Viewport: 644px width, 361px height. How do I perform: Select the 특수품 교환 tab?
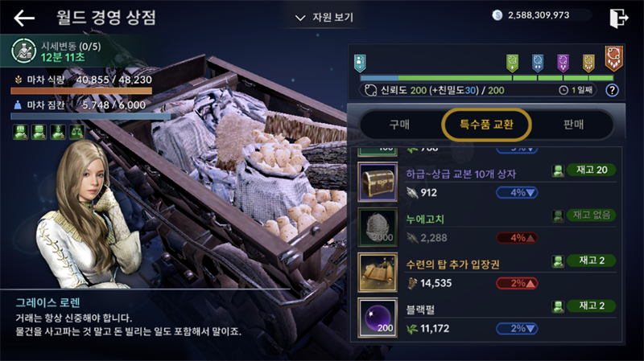[486, 125]
